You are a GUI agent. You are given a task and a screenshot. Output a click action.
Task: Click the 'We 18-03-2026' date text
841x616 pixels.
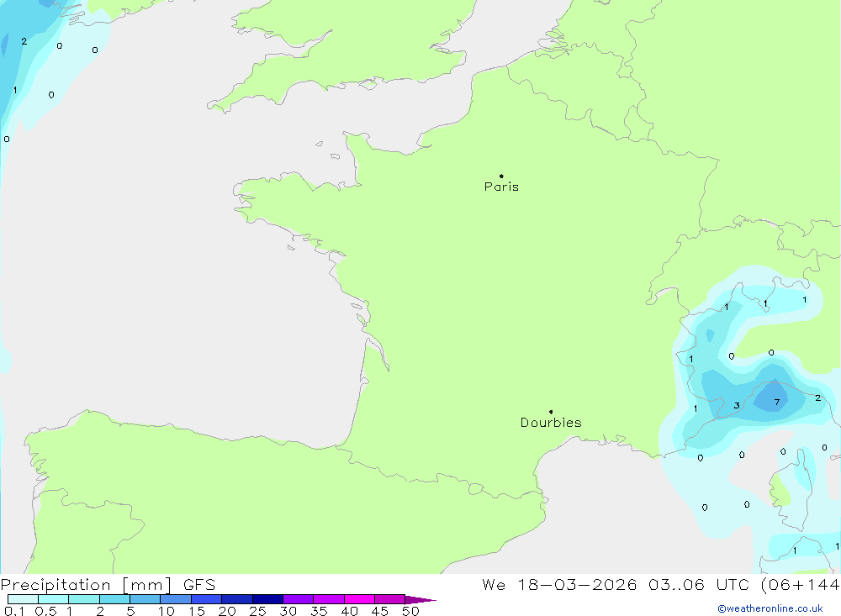(x=559, y=584)
